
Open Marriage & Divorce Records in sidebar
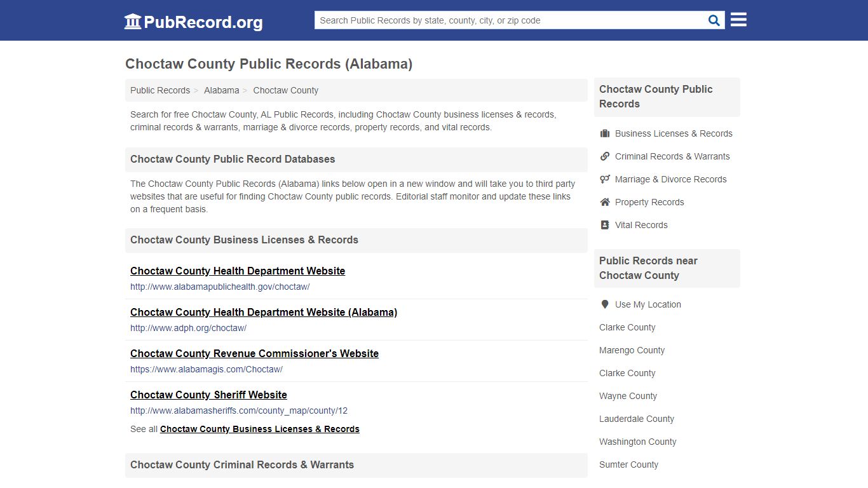coord(670,179)
